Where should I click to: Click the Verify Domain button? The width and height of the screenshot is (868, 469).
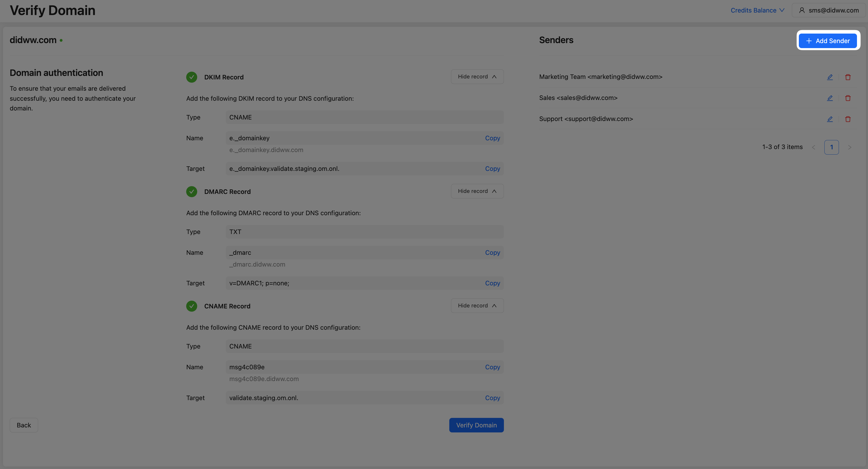point(476,425)
